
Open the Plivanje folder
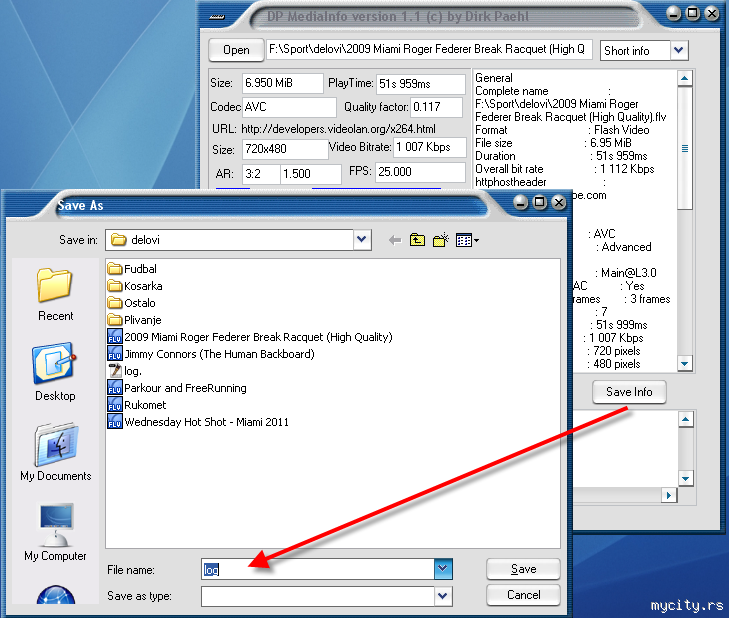(x=134, y=320)
